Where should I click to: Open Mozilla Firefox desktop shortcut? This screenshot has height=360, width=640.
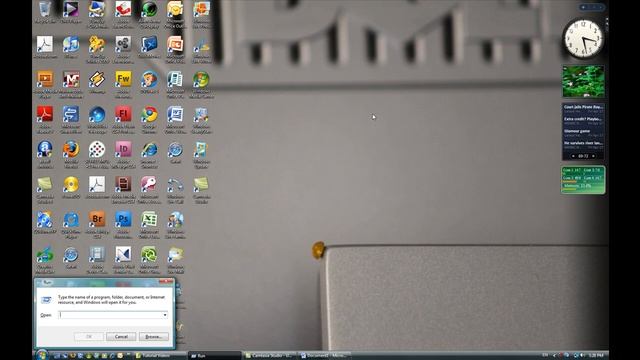71,149
